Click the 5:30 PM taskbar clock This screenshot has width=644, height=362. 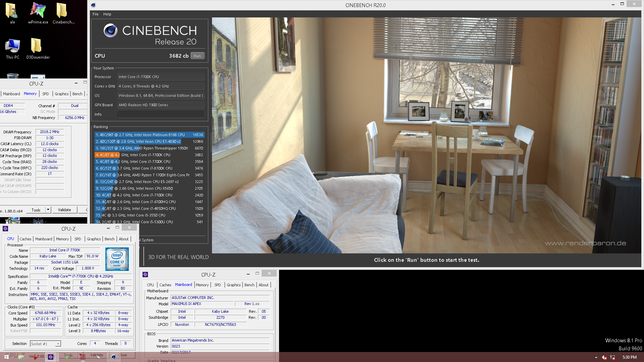629,357
